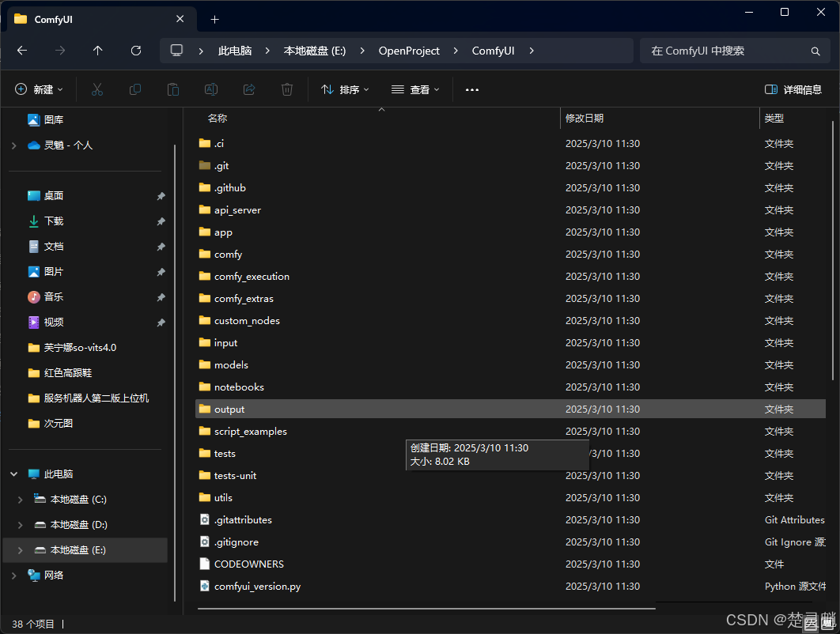This screenshot has height=634, width=840.
Task: Sort by the 类型 column header
Action: click(x=774, y=119)
